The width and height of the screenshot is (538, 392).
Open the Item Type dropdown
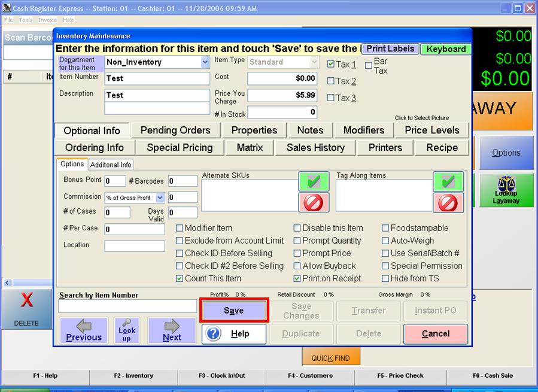click(314, 62)
